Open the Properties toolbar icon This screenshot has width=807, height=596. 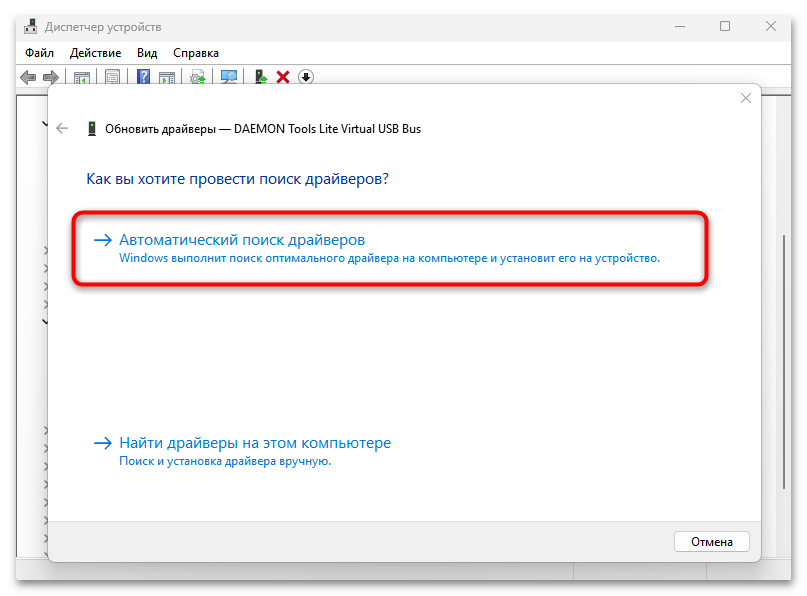(x=113, y=77)
